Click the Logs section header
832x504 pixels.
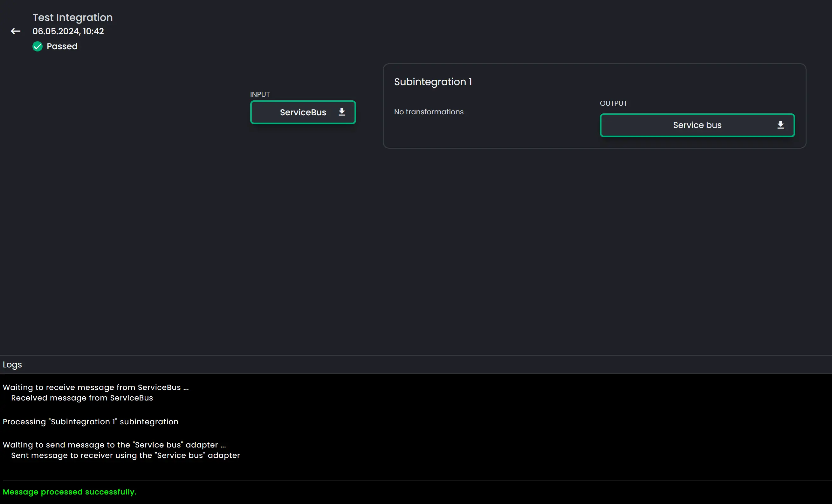point(12,365)
